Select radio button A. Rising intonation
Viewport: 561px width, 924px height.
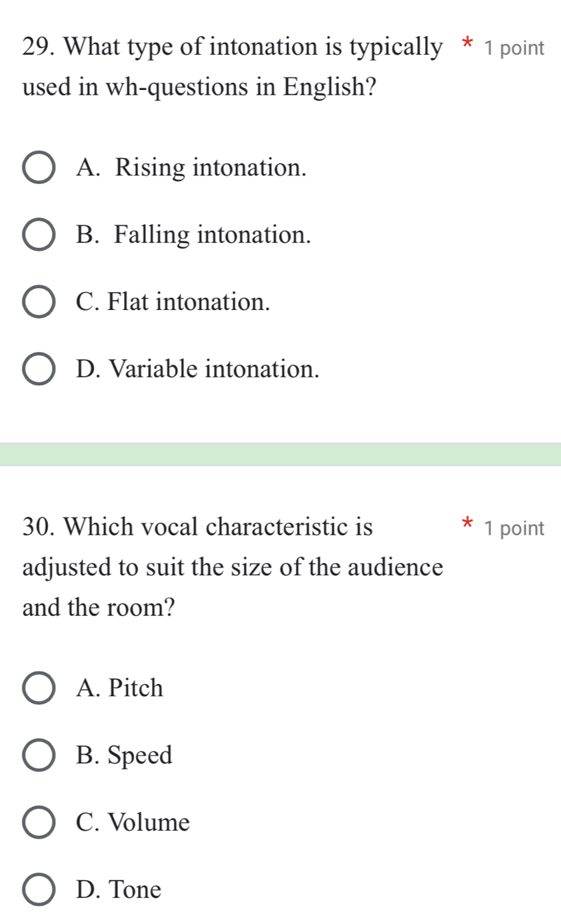[40, 169]
